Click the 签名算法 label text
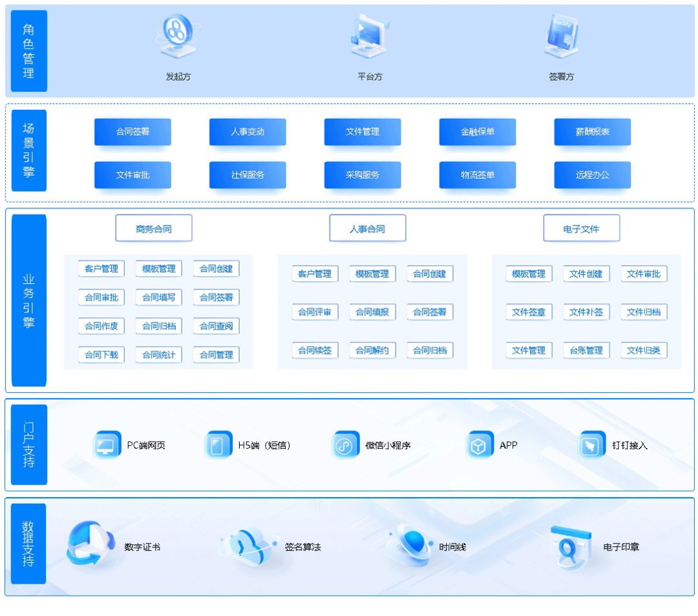The width and height of the screenshot is (698, 616). pyautogui.click(x=302, y=547)
